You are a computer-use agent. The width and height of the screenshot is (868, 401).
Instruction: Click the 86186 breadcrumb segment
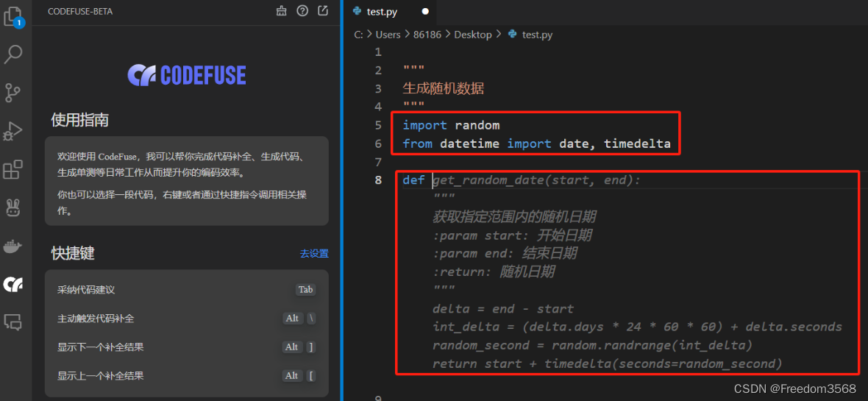pyautogui.click(x=427, y=35)
